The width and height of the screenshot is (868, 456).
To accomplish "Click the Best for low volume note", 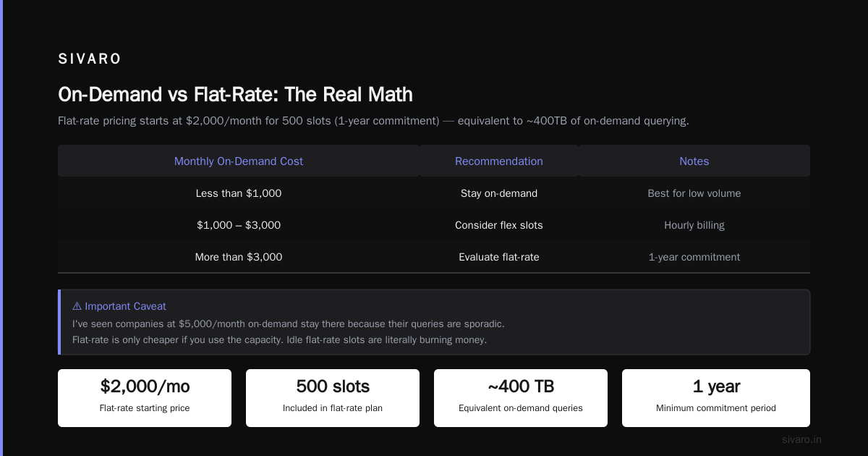I will [x=694, y=193].
